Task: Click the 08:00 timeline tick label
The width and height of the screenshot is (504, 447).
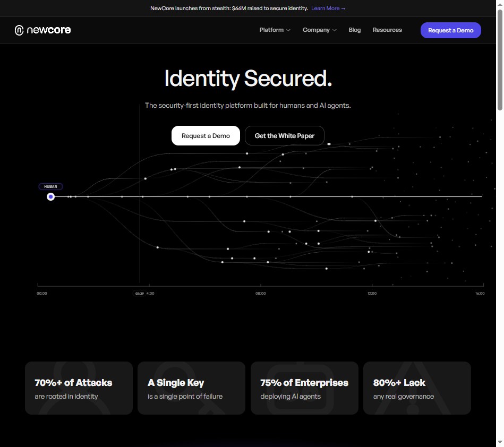Action: pos(261,294)
